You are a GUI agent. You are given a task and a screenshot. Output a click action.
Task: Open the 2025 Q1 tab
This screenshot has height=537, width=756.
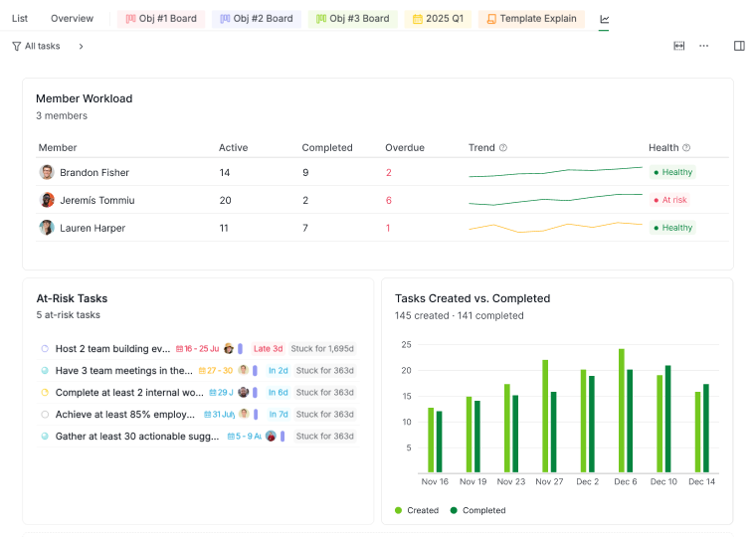coord(438,19)
